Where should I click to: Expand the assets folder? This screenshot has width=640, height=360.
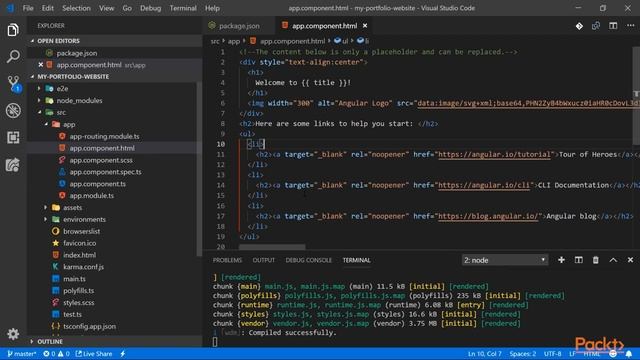tap(46, 207)
